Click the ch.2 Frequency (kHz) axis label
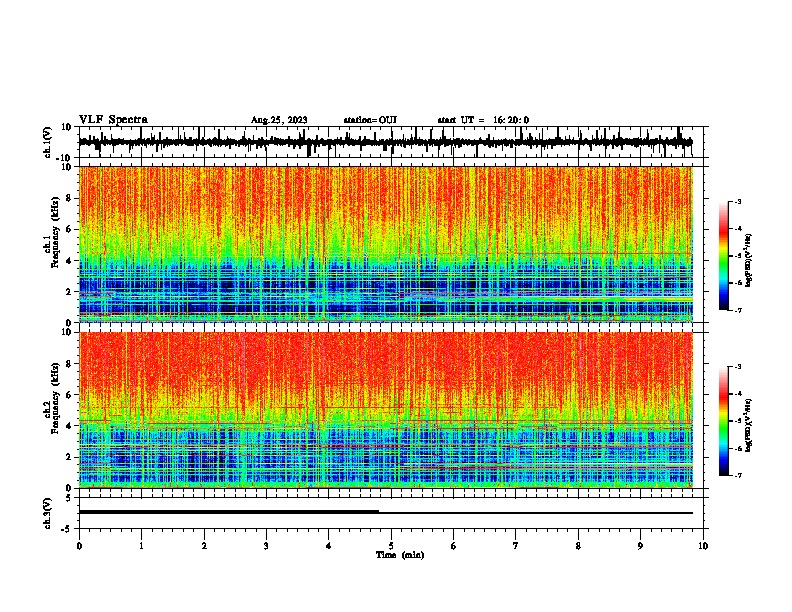This screenshot has height=612, width=792. point(56,398)
